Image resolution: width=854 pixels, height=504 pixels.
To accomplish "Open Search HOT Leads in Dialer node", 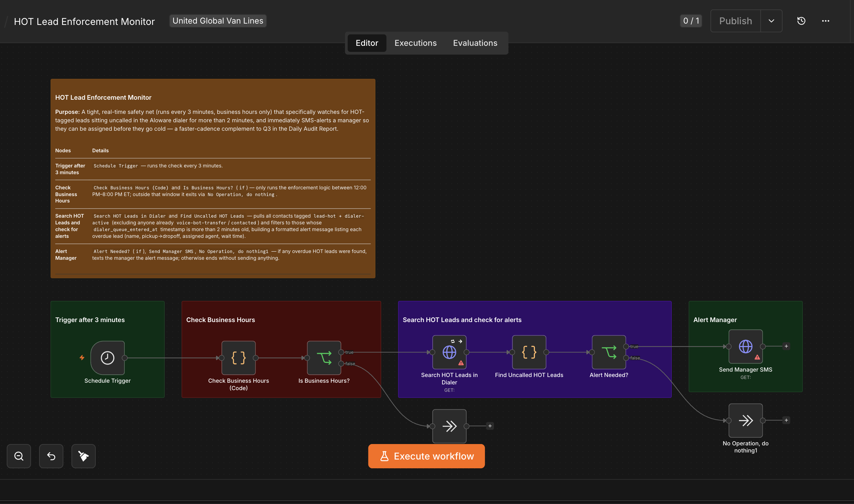I will click(449, 352).
